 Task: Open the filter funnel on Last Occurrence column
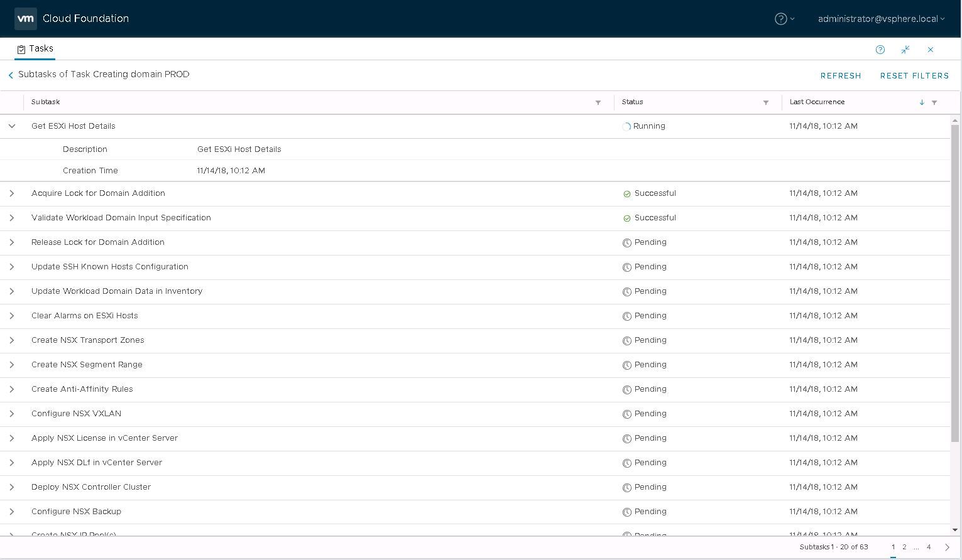click(x=936, y=102)
